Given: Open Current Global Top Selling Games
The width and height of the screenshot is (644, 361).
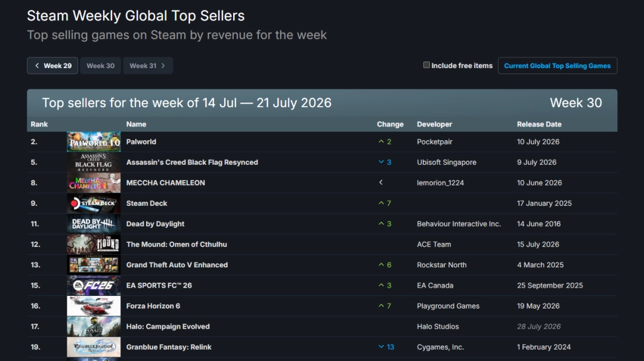Looking at the screenshot, I should [x=558, y=66].
